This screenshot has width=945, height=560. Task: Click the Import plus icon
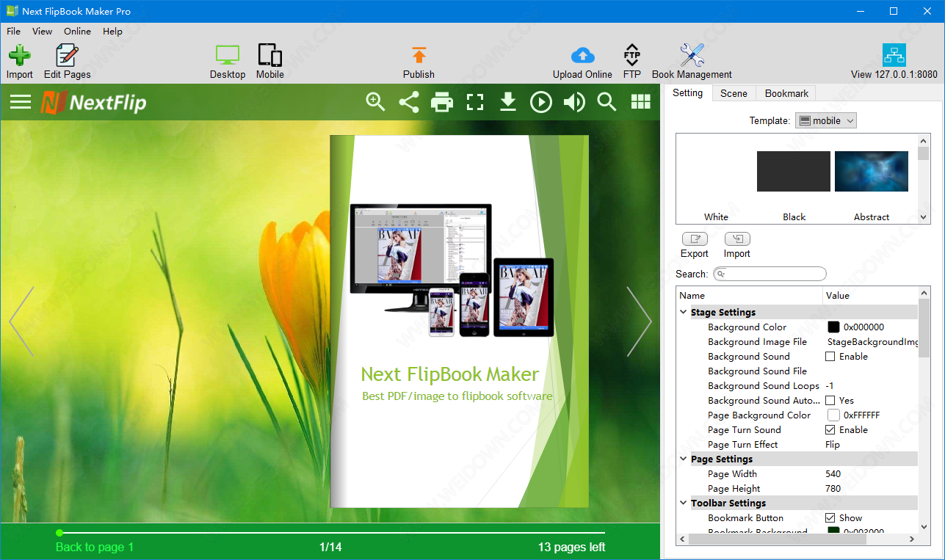20,55
